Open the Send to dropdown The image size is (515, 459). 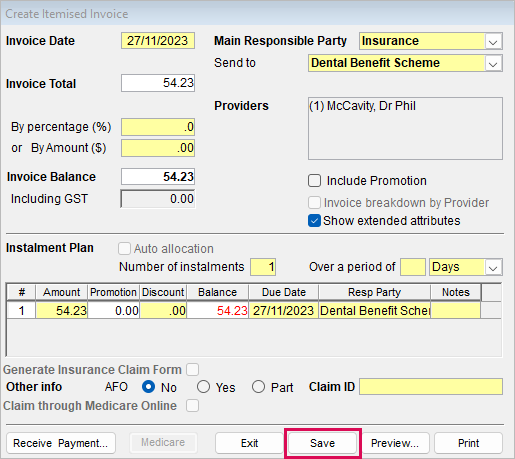click(493, 63)
